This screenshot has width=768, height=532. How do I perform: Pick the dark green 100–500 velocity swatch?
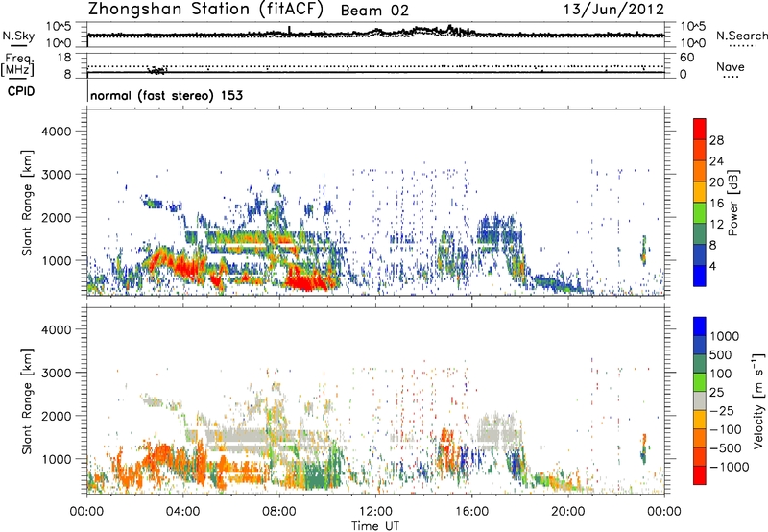coord(700,364)
